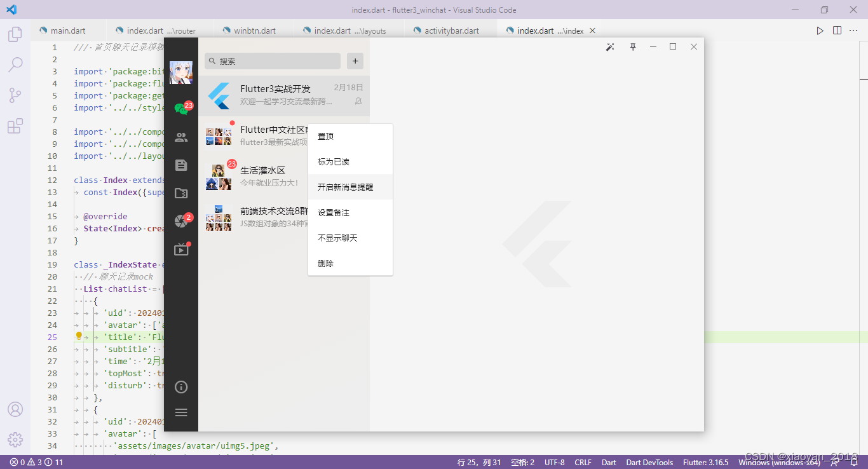Split the VS Code editor right

point(837,31)
